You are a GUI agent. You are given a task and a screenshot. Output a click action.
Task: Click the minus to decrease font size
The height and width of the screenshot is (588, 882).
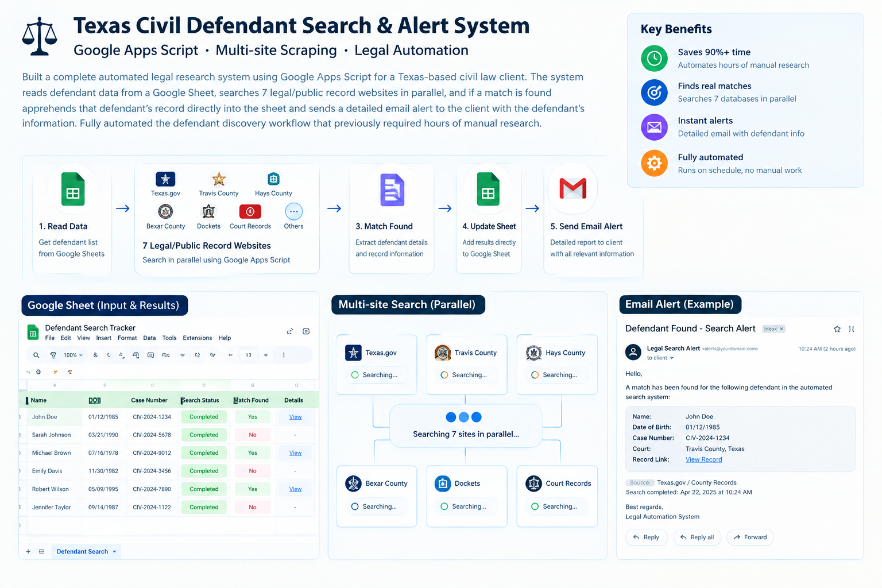pyautogui.click(x=230, y=355)
